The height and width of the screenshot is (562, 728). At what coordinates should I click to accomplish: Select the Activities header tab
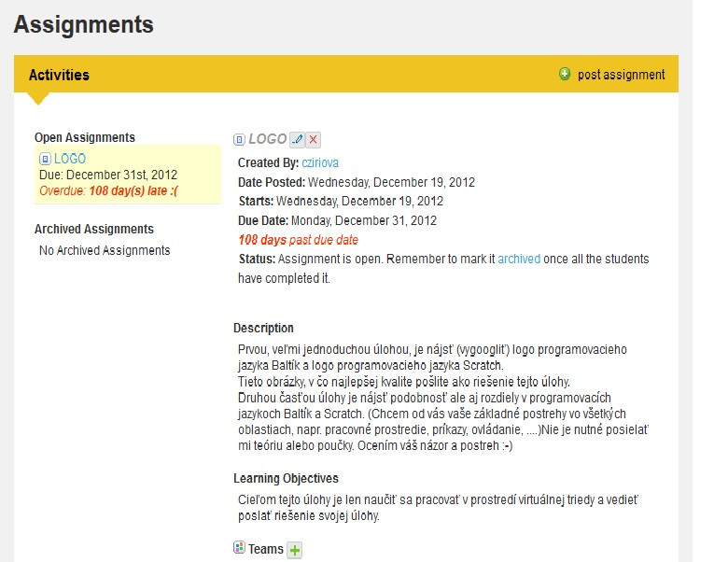[59, 75]
